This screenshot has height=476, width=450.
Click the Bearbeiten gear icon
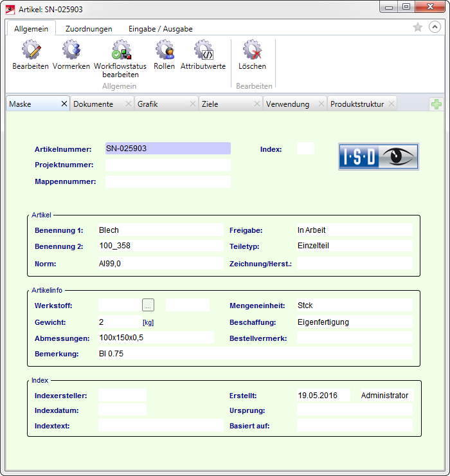30,50
